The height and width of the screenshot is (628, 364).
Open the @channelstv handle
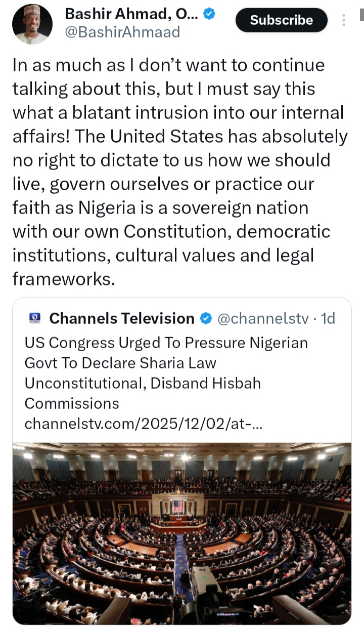tap(262, 318)
